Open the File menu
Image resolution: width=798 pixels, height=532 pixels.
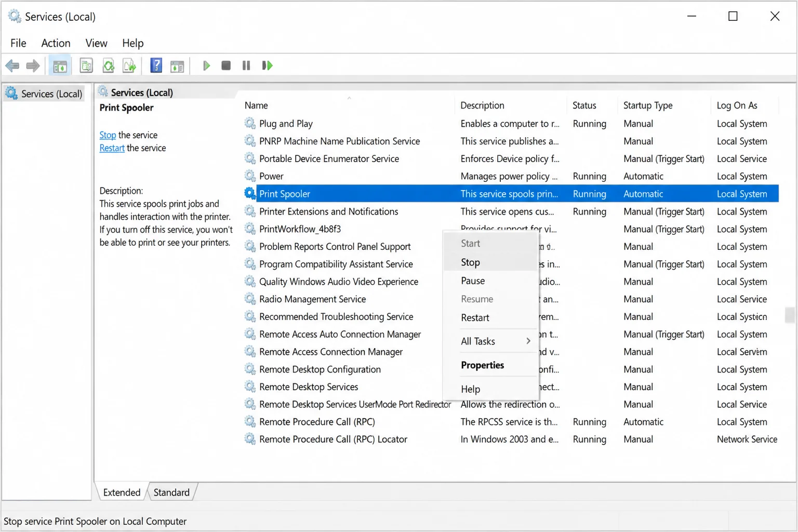tap(18, 43)
